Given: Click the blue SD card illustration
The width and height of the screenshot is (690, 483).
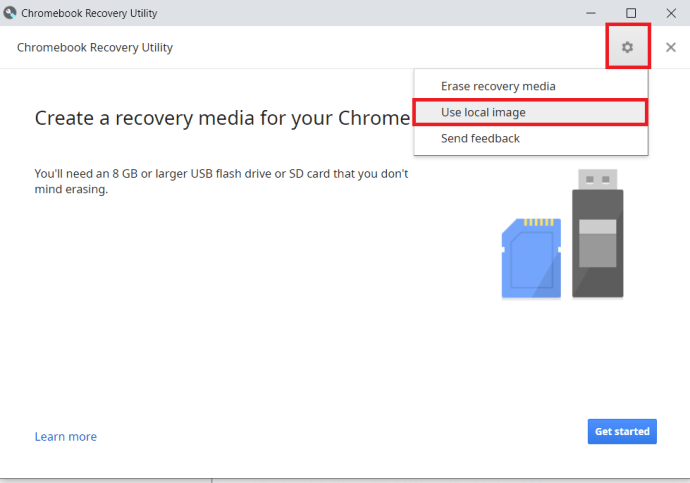Looking at the screenshot, I should click(532, 258).
